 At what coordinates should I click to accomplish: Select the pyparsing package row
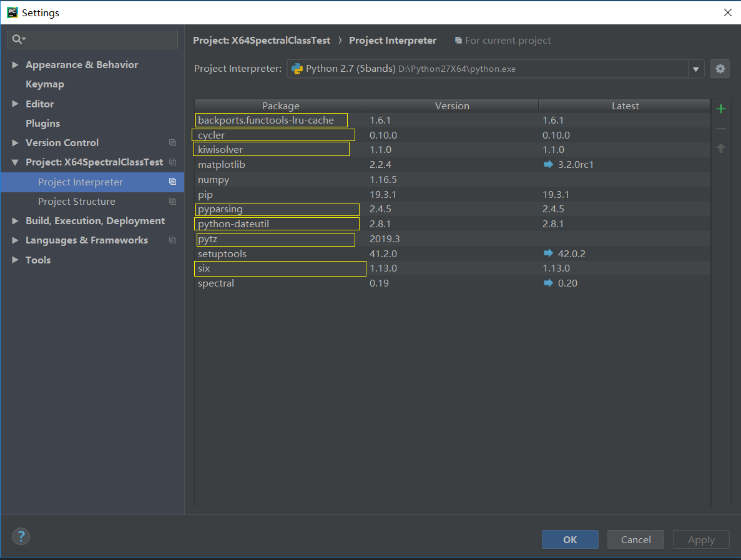coord(452,209)
